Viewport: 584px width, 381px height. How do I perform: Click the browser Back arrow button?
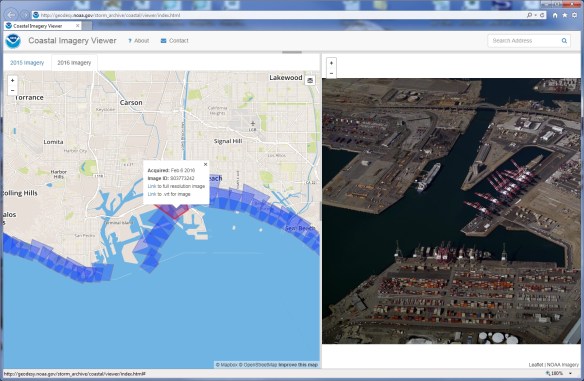[x=12, y=15]
